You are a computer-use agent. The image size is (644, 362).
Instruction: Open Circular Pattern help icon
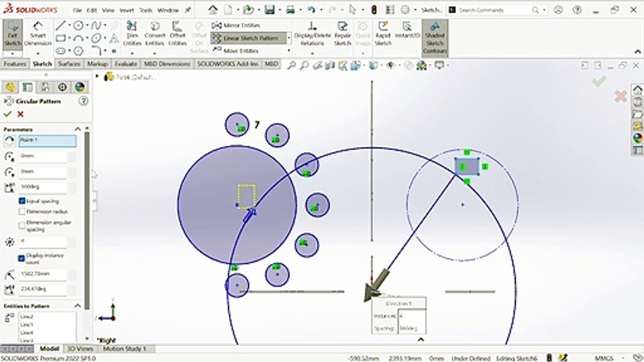pyautogui.click(x=84, y=101)
